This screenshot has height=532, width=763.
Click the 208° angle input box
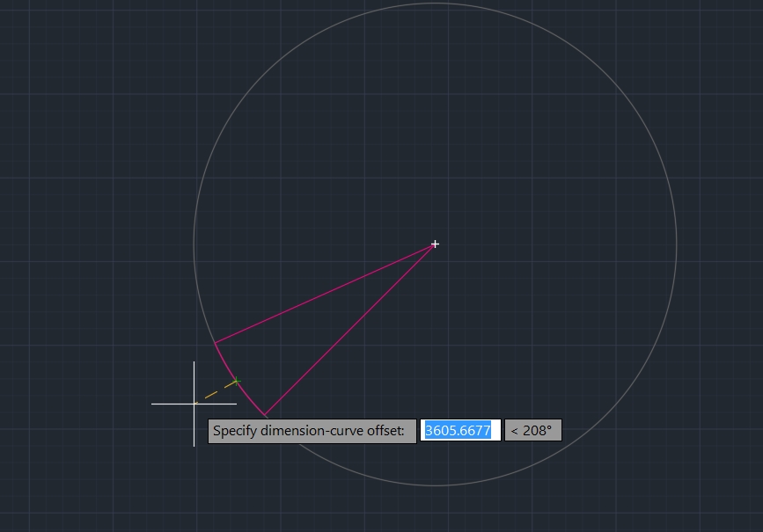pos(532,431)
